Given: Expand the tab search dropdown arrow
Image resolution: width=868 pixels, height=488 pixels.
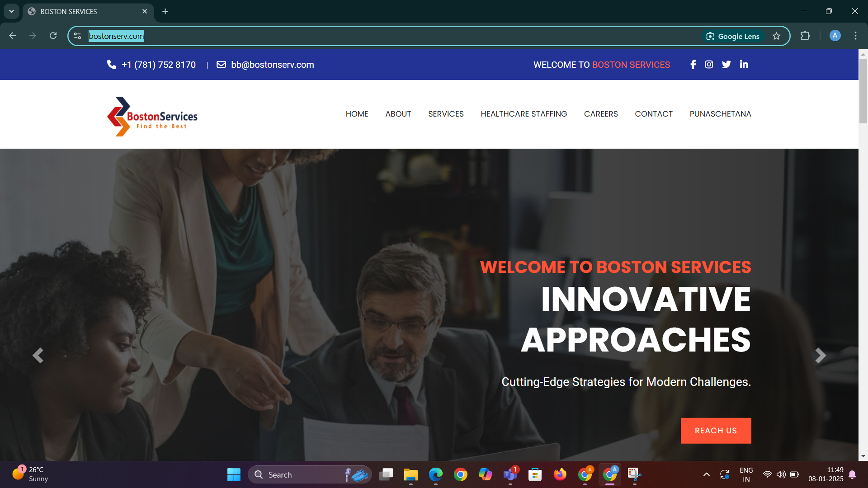Looking at the screenshot, I should 11,11.
